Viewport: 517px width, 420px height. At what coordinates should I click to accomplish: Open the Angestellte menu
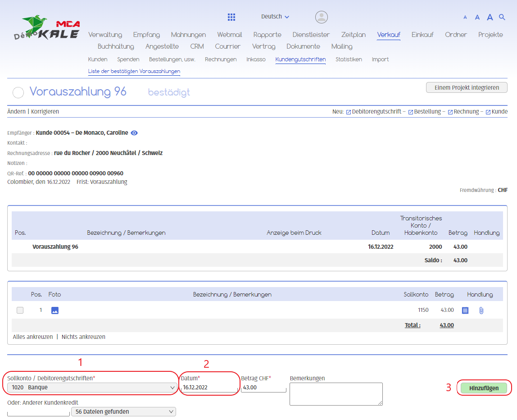tap(162, 46)
